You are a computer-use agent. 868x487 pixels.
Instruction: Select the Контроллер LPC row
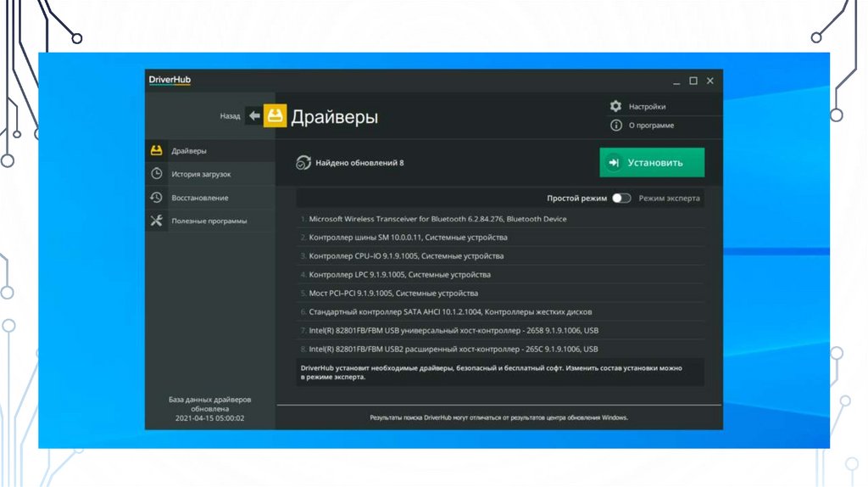pos(500,274)
